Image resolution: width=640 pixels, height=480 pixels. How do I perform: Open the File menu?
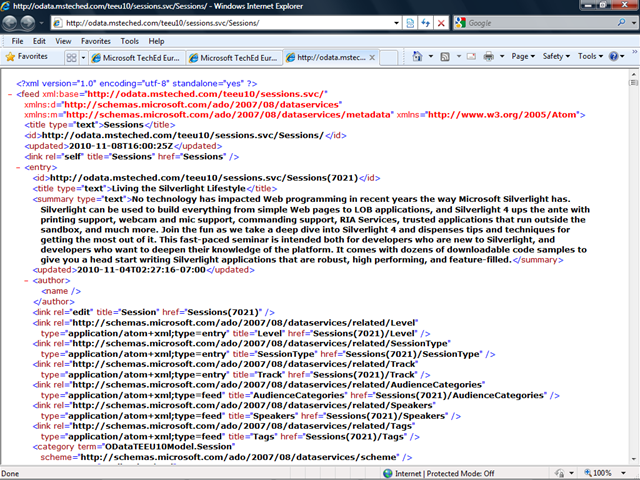tap(17, 41)
